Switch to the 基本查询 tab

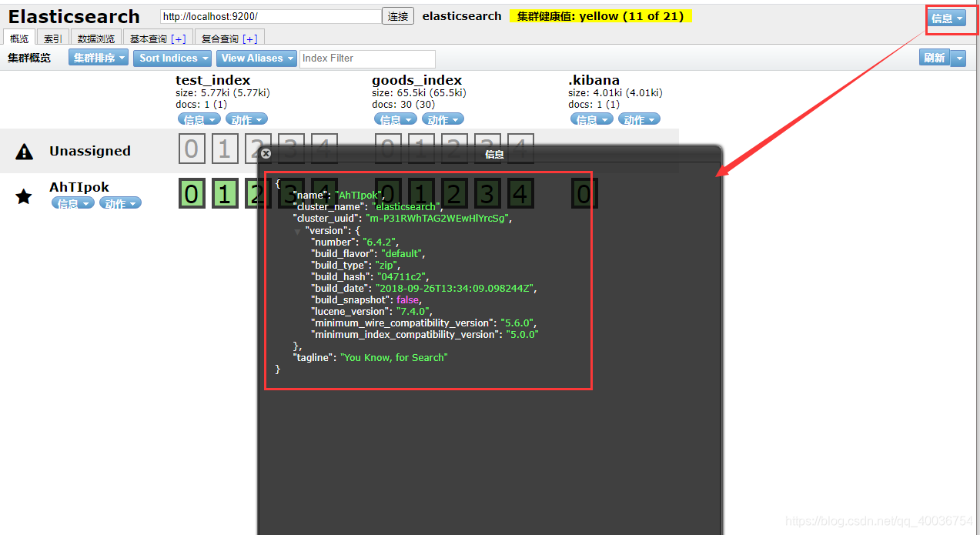click(158, 38)
